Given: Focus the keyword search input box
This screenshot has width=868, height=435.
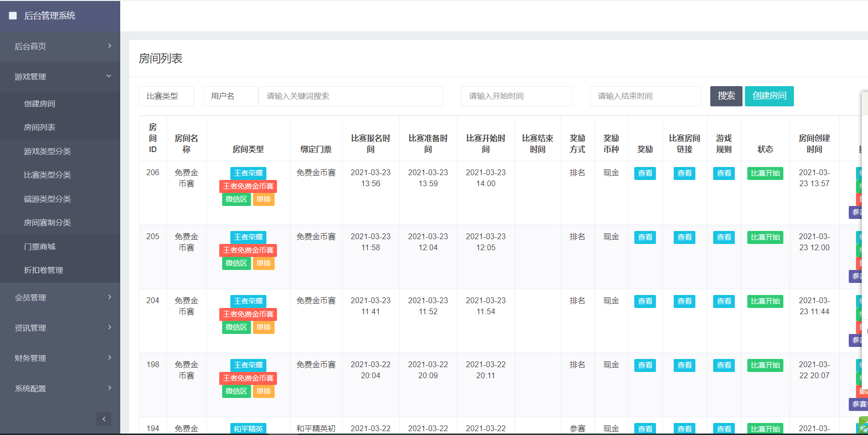Looking at the screenshot, I should [351, 96].
